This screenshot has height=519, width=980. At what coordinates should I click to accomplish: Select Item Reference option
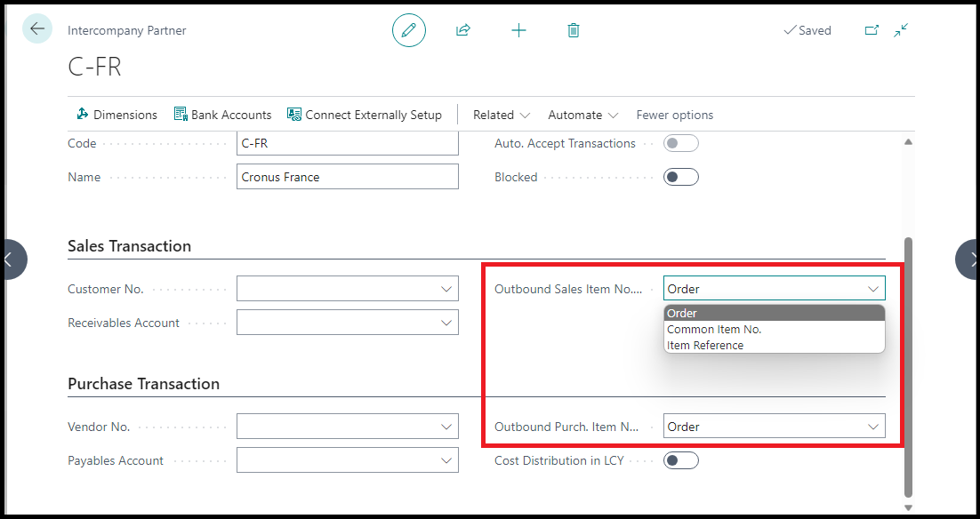775,346
